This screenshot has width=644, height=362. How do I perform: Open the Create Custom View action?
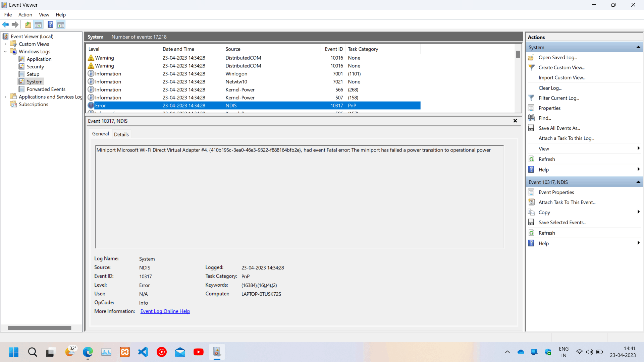click(561, 67)
